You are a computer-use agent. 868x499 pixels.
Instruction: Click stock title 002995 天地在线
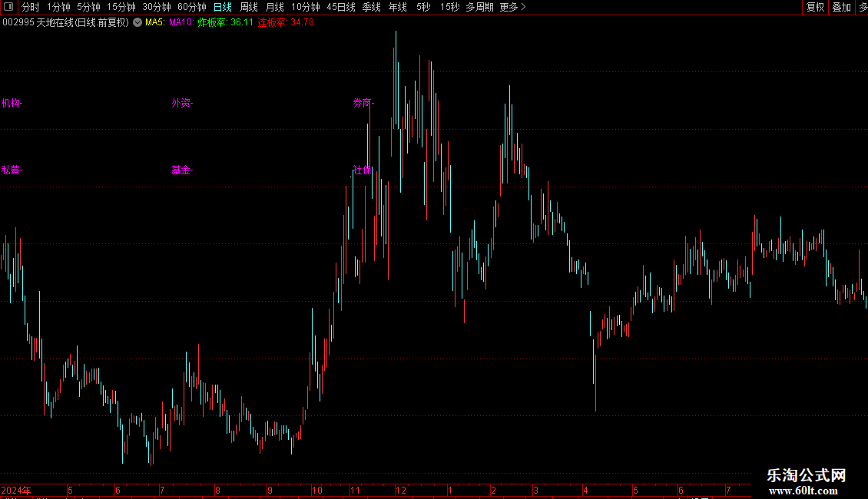tap(65, 23)
